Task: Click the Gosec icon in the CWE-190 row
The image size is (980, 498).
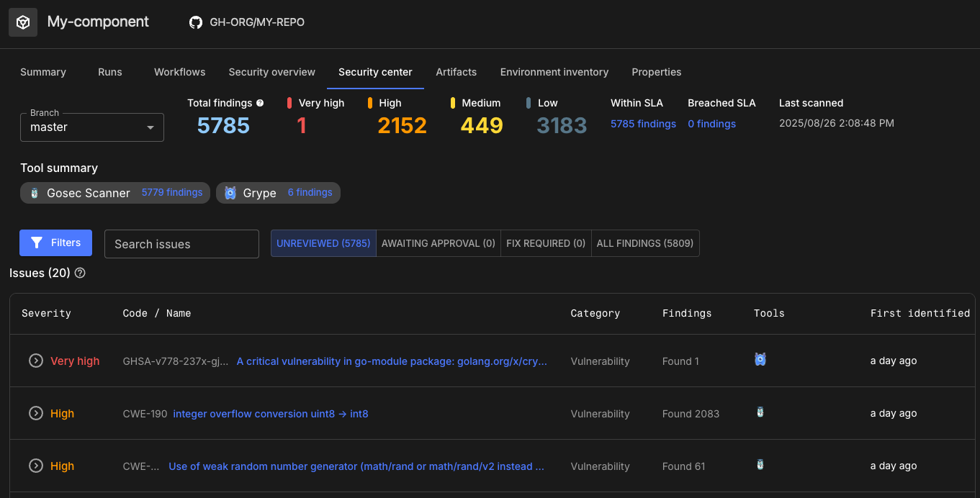Action: pyautogui.click(x=760, y=413)
